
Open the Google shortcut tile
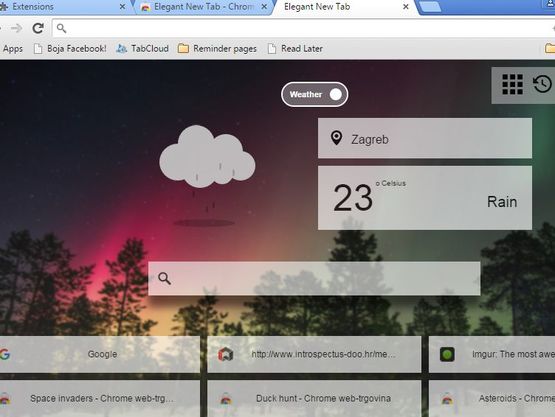99,354
